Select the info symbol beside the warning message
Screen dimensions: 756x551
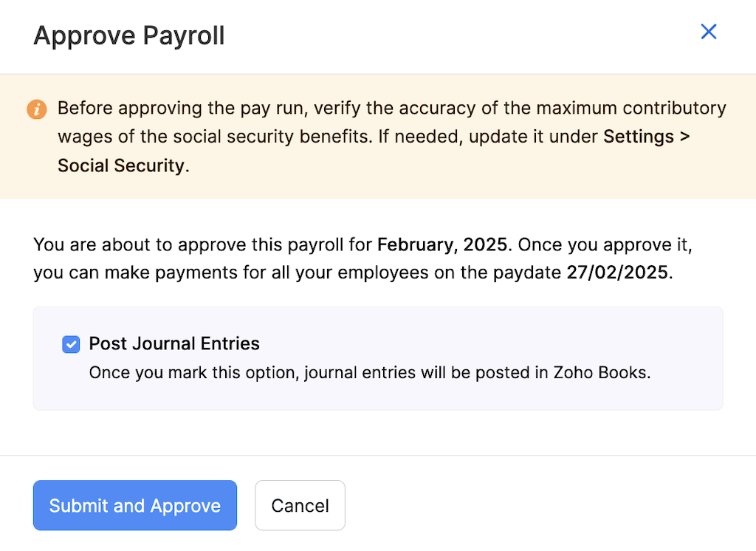[37, 109]
